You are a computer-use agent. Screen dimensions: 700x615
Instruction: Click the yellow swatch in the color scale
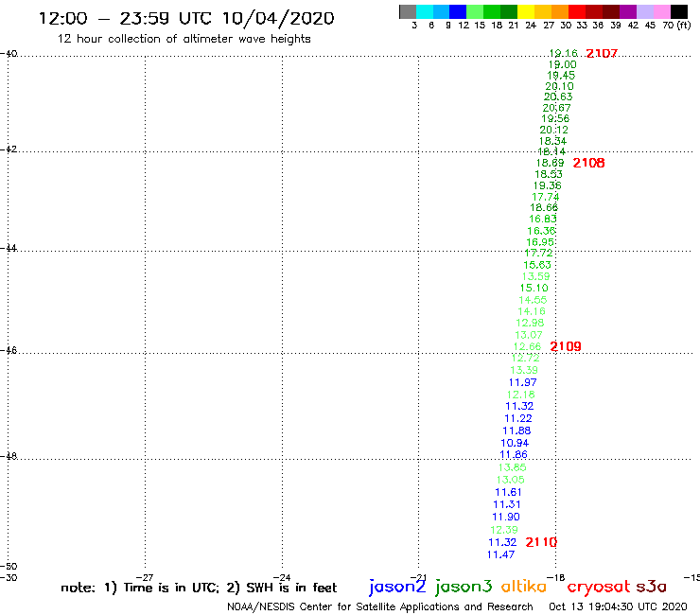(x=526, y=11)
